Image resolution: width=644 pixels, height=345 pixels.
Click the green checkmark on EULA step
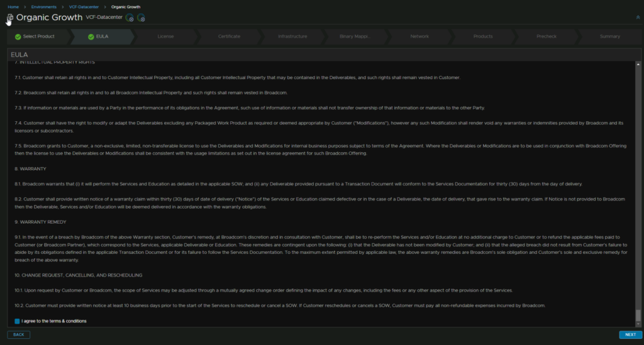(x=91, y=36)
